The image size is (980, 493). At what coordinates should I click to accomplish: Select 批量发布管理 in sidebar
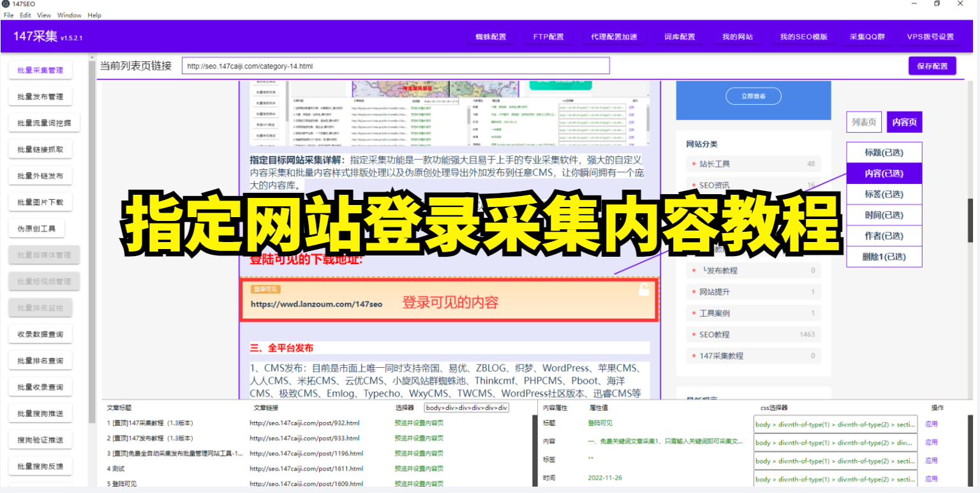(x=40, y=96)
